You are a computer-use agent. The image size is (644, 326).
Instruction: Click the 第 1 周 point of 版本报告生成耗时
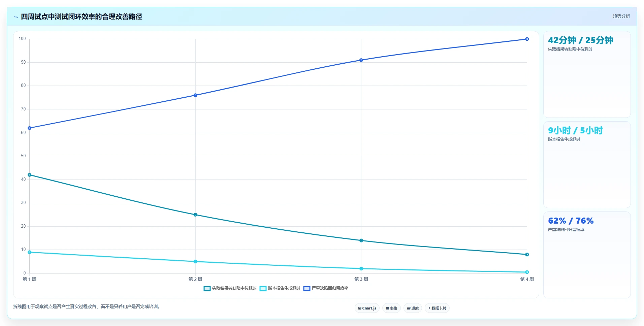(30, 252)
